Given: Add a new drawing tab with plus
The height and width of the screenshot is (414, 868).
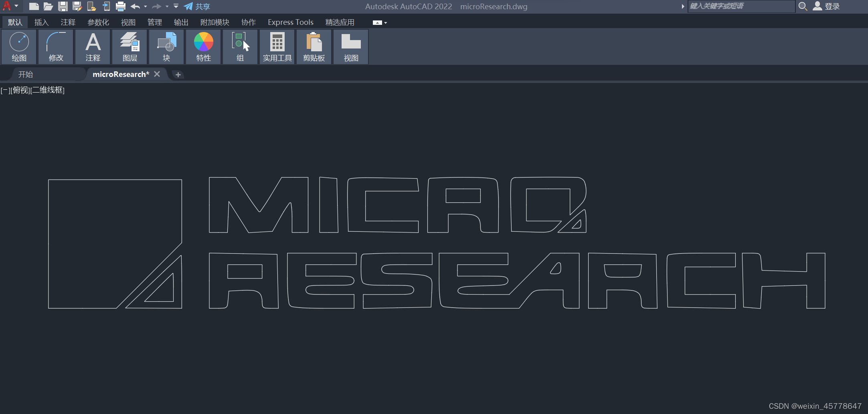Looking at the screenshot, I should 178,75.
